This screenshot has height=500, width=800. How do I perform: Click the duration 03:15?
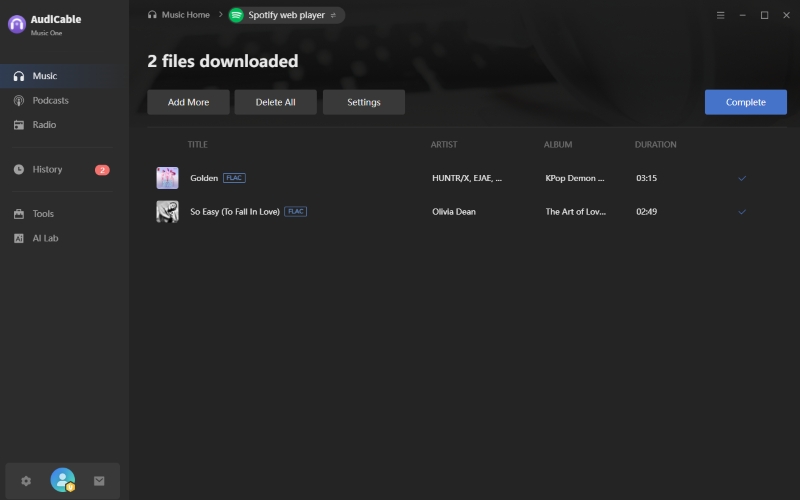(646, 178)
